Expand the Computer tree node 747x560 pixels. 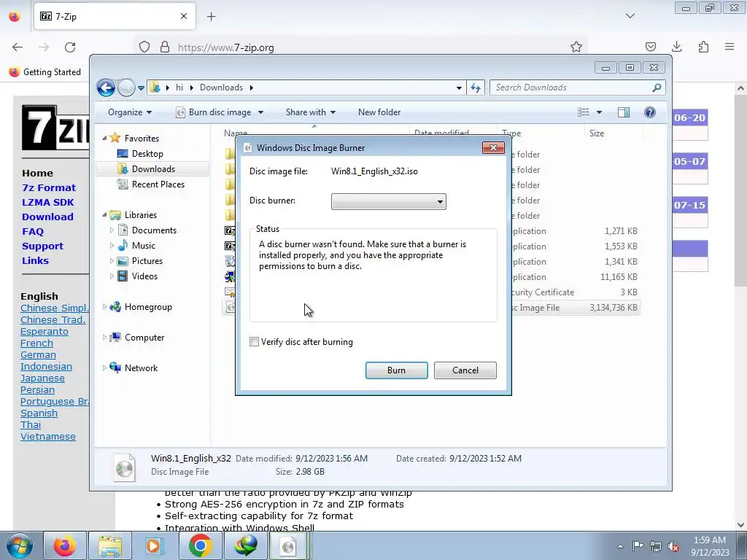pos(104,338)
